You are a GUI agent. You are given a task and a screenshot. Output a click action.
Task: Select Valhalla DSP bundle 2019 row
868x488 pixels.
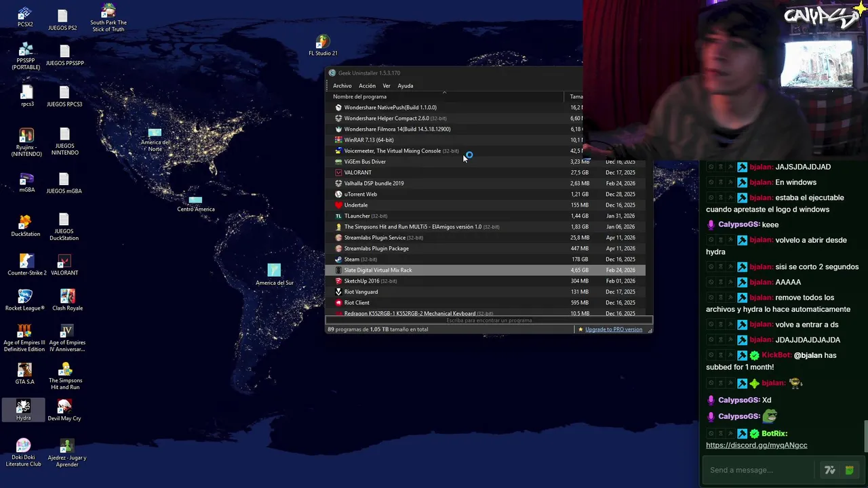485,183
